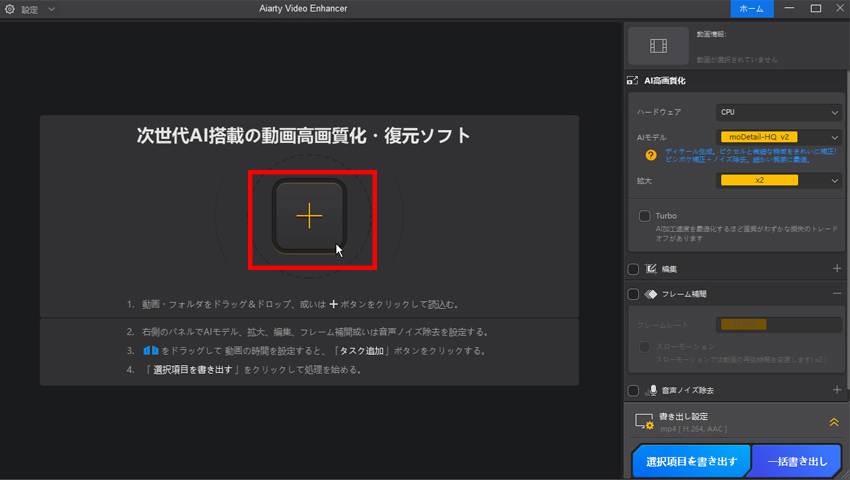Toggle the スローモーション checkbox
The image size is (850, 480).
(x=644, y=347)
